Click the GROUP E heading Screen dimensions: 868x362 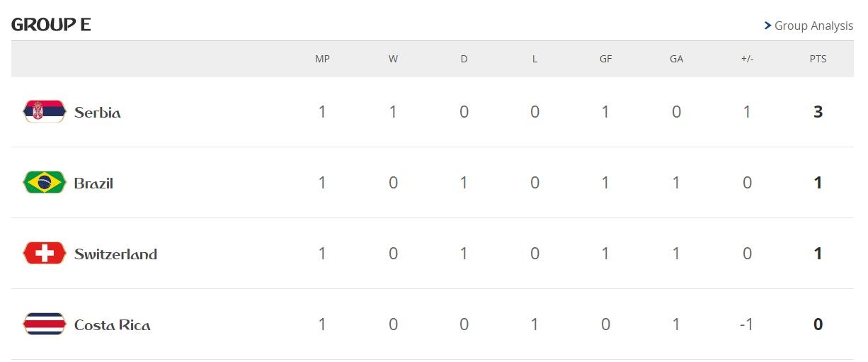pos(51,25)
